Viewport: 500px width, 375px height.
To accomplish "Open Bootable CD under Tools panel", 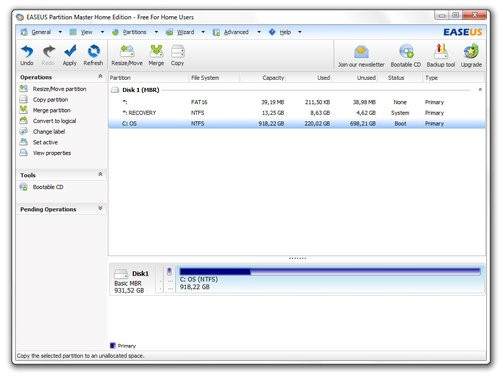I will click(48, 187).
